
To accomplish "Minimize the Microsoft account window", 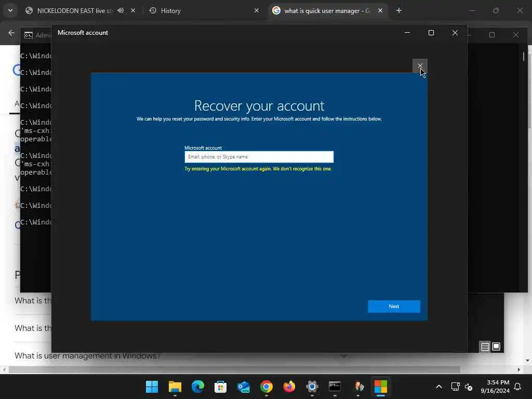I will tap(407, 33).
